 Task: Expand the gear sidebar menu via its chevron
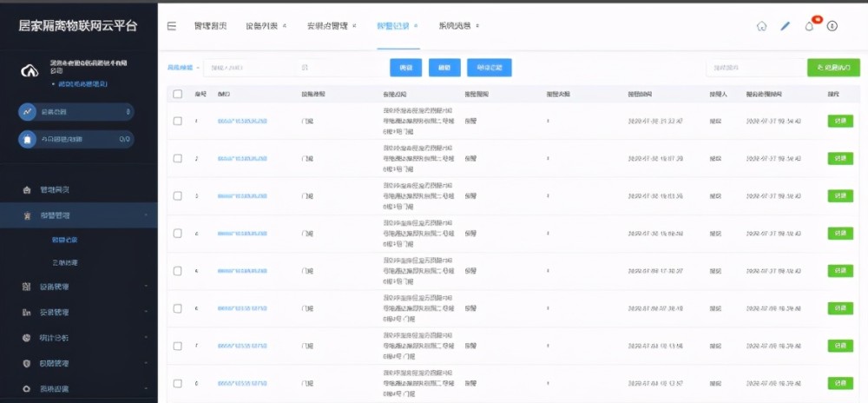[x=146, y=388]
